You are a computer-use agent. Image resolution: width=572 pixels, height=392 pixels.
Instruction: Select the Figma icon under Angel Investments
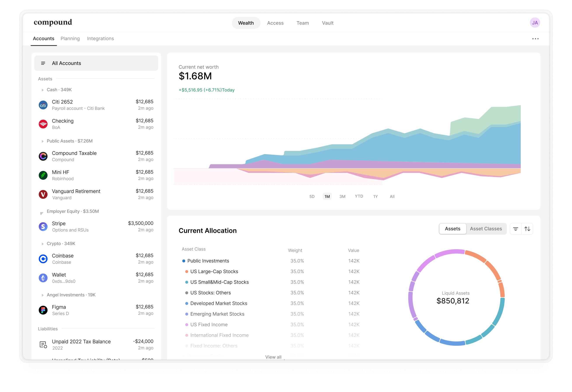(x=43, y=310)
